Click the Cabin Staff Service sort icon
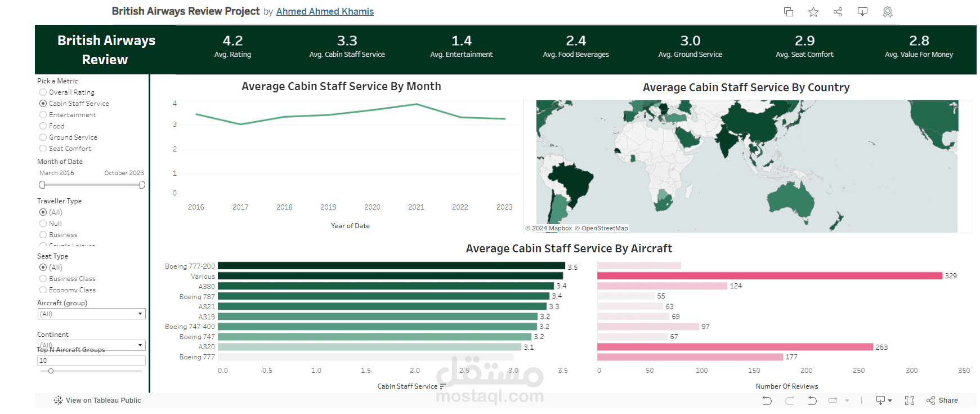Screen dimensions: 980x414 [x=443, y=386]
